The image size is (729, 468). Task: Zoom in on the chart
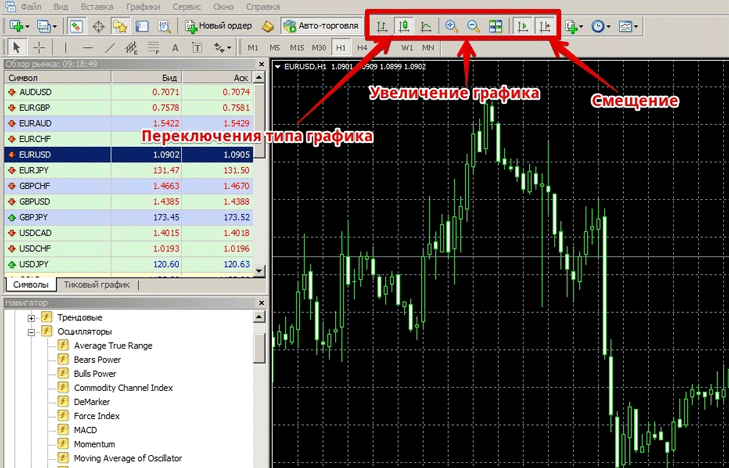pos(452,27)
